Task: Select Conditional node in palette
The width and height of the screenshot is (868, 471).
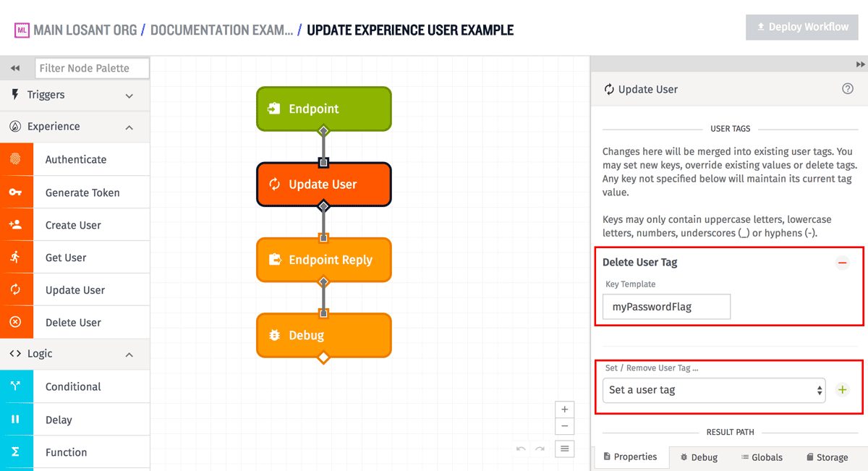Action: point(75,386)
